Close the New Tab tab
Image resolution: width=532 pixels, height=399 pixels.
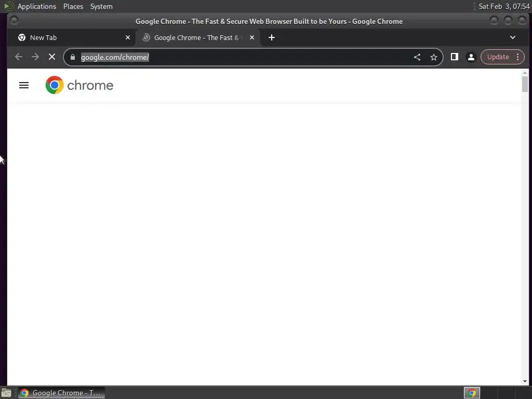click(128, 37)
